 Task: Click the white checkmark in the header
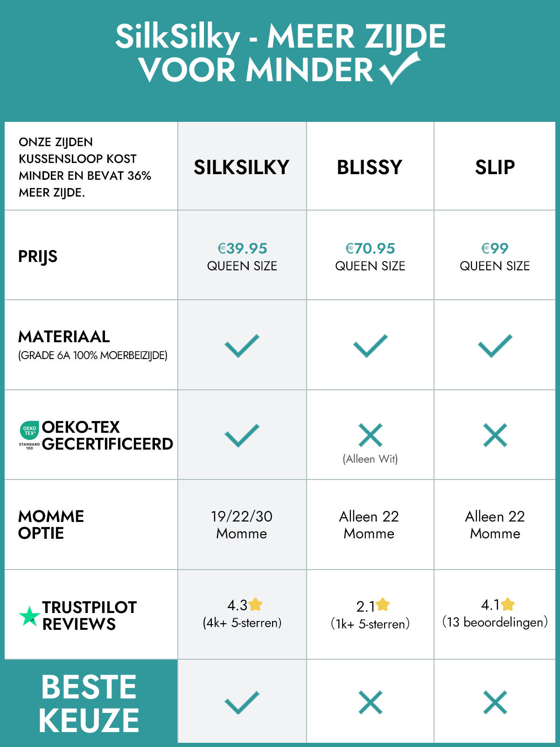(x=399, y=68)
